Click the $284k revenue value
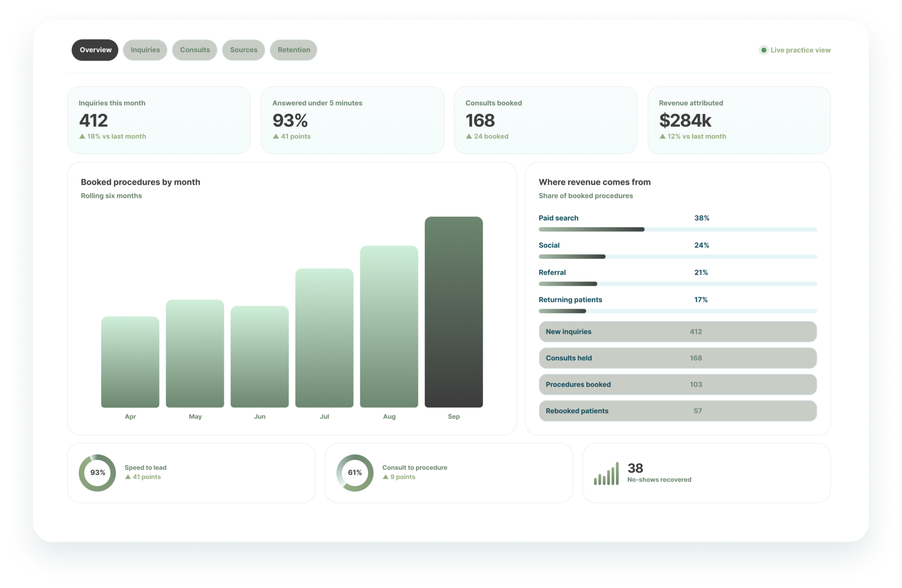 (685, 120)
